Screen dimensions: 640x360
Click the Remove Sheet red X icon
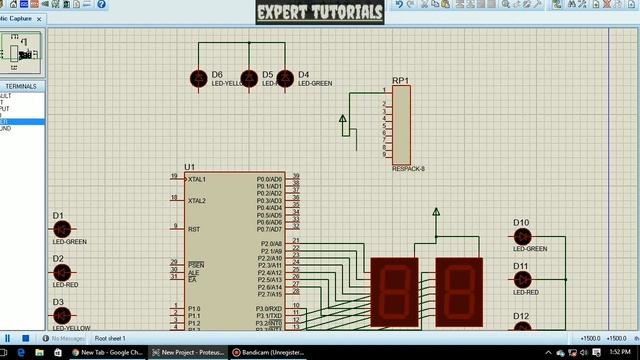[x=607, y=4]
